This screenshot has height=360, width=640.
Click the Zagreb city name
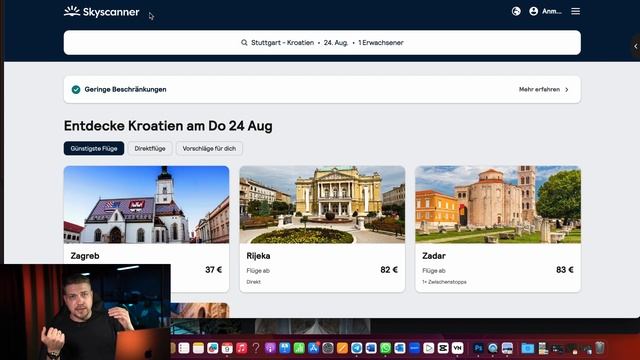coord(85,256)
